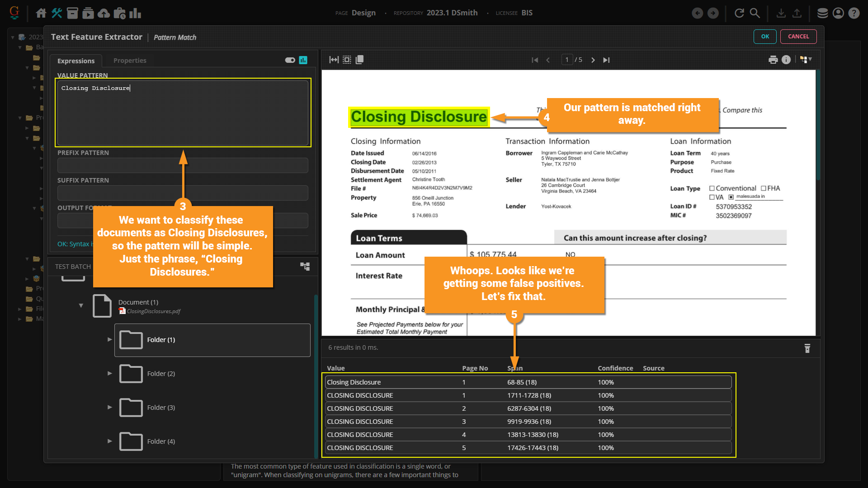
Task: Check the FHA loan type checkbox
Action: (x=764, y=188)
